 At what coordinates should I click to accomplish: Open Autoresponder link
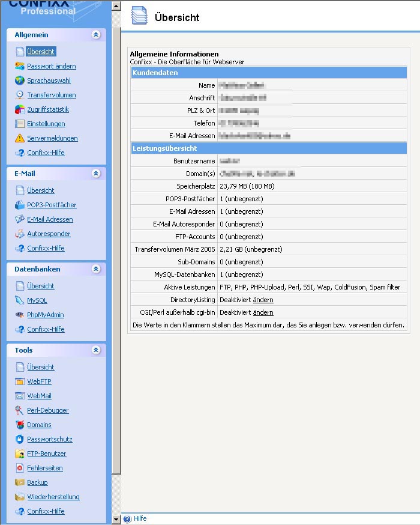click(49, 234)
